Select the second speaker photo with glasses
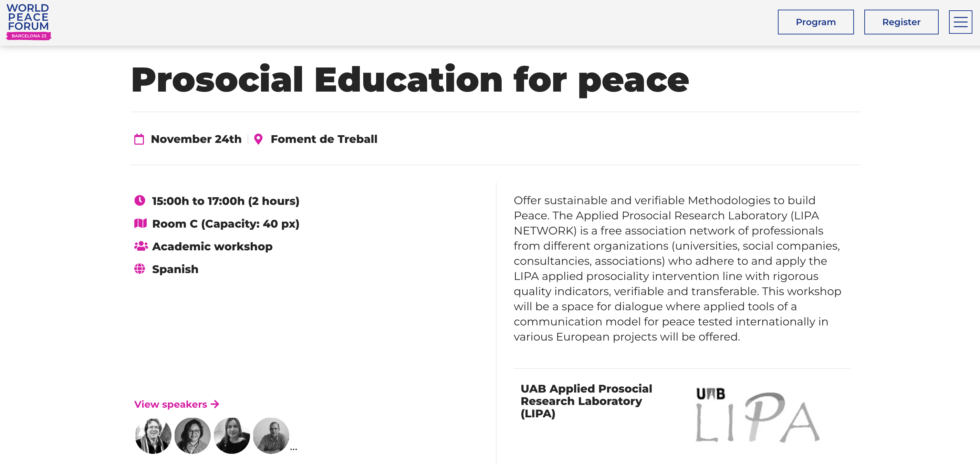The height and width of the screenshot is (469, 980). (x=192, y=436)
